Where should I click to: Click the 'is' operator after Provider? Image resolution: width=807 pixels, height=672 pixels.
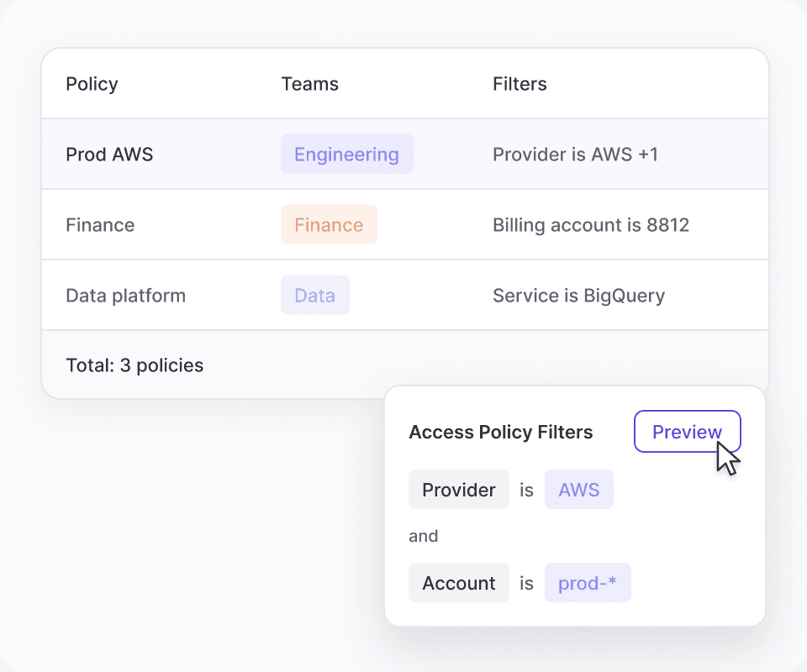(526, 490)
